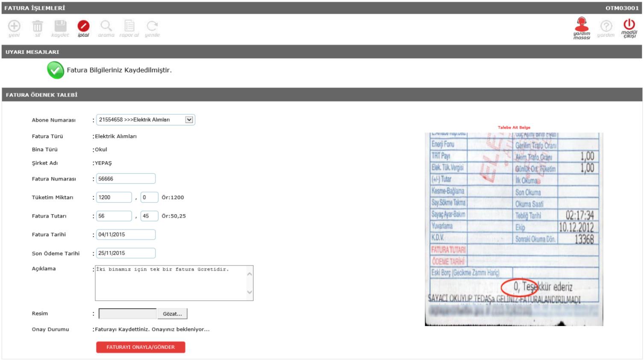The height and width of the screenshot is (362, 644).
Task: Click the Açıklama scrollbar up arrow
Action: [250, 274]
